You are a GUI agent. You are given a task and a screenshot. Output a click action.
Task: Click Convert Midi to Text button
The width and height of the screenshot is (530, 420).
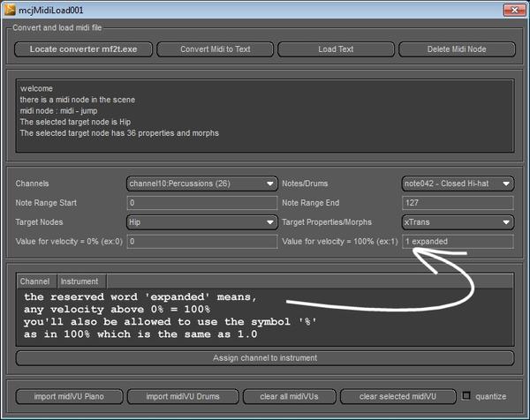(x=215, y=49)
